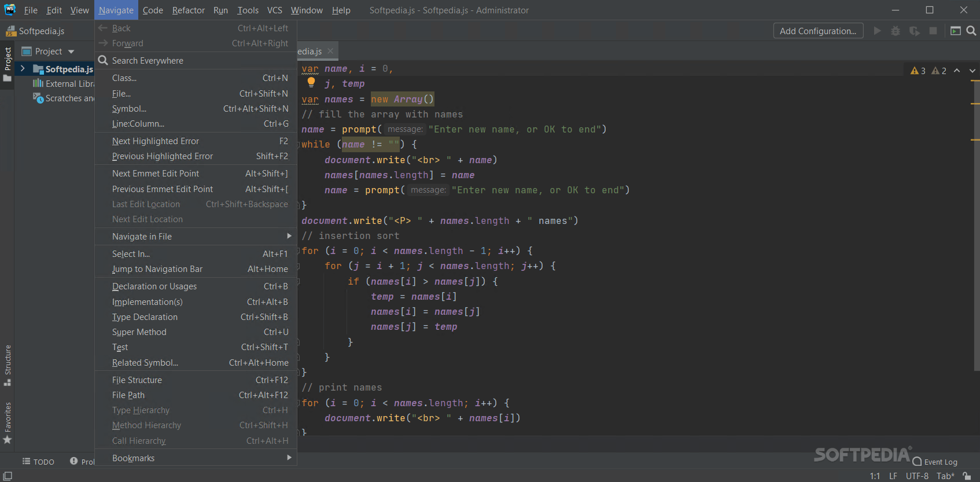Open the File menu

[x=31, y=10]
